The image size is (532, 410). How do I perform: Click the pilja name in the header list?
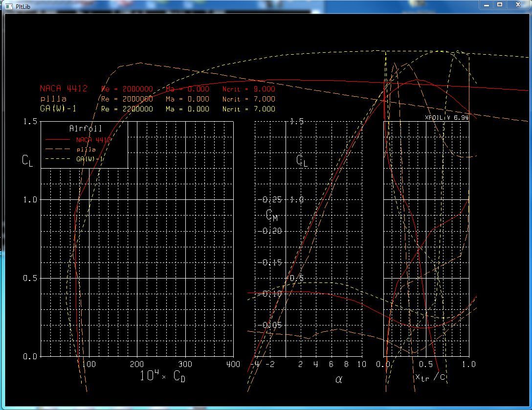[53, 99]
